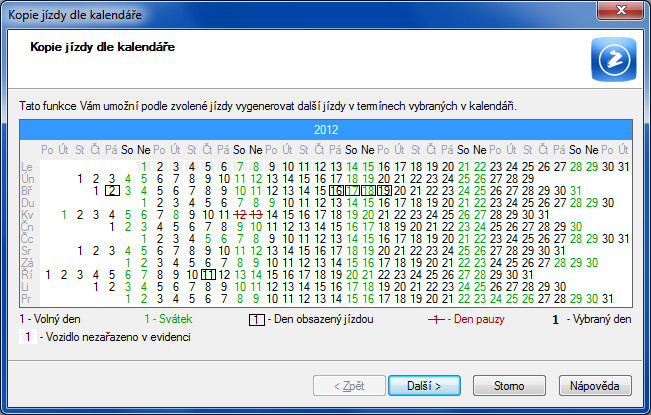Click the Le month row label
This screenshot has height=415, width=651.
coord(27,167)
